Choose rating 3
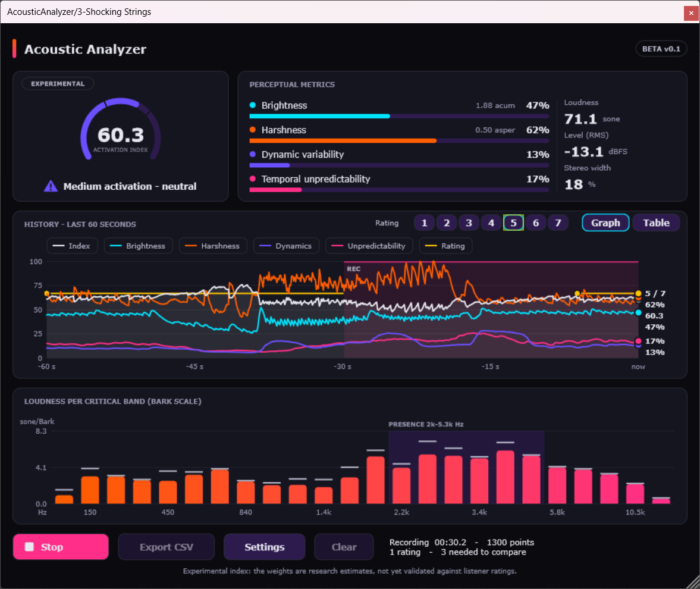This screenshot has width=700, height=589. (x=469, y=223)
